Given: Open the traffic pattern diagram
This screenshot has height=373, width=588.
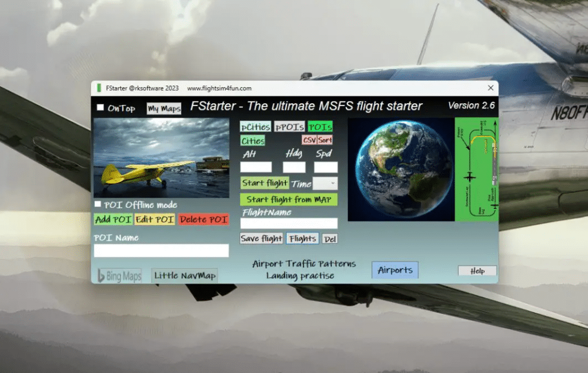Looking at the screenshot, I should [x=476, y=169].
